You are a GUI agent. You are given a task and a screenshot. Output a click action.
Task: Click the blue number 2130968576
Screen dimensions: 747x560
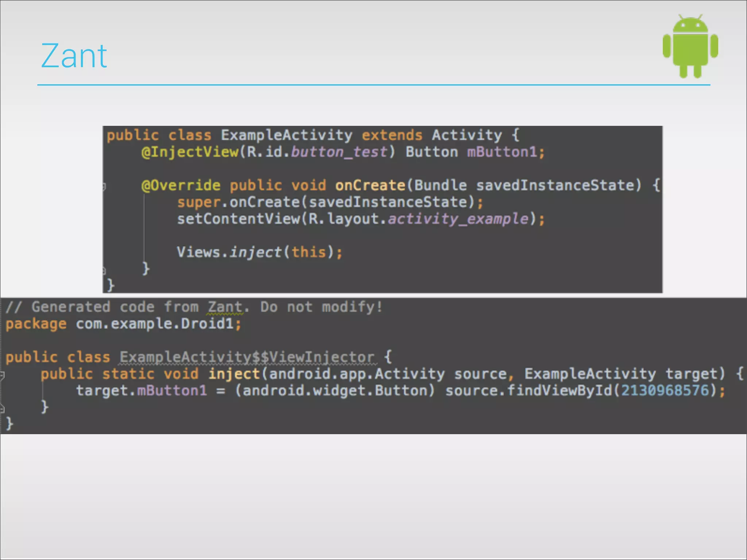click(665, 390)
